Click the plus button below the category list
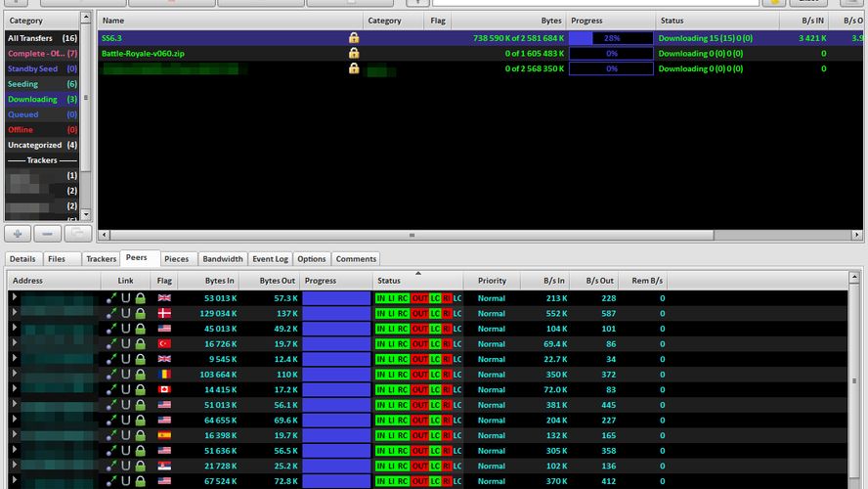The image size is (868, 489). pyautogui.click(x=20, y=234)
